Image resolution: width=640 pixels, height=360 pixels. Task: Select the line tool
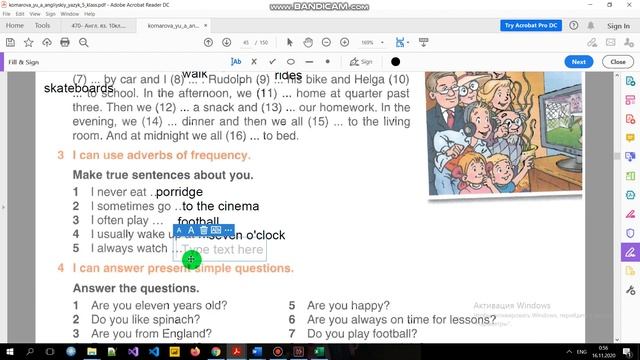(x=309, y=62)
